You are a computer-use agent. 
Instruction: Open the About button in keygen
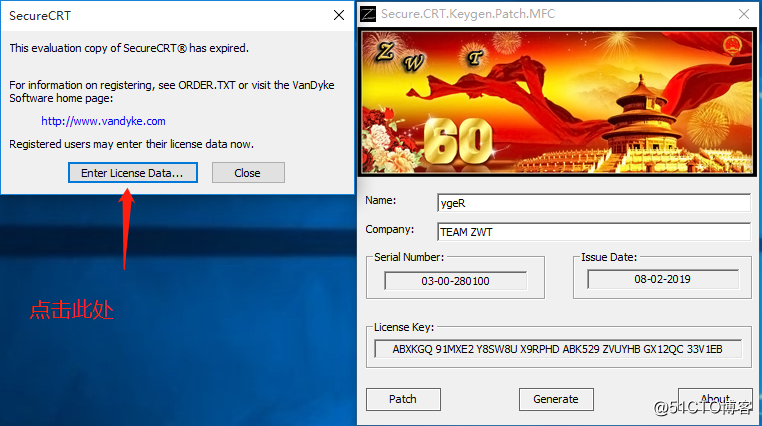tap(715, 399)
